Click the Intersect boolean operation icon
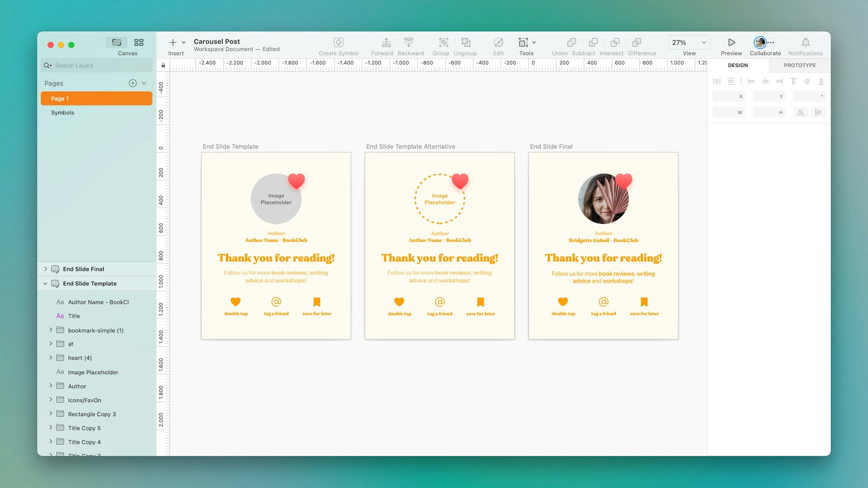868x488 pixels. point(614,42)
